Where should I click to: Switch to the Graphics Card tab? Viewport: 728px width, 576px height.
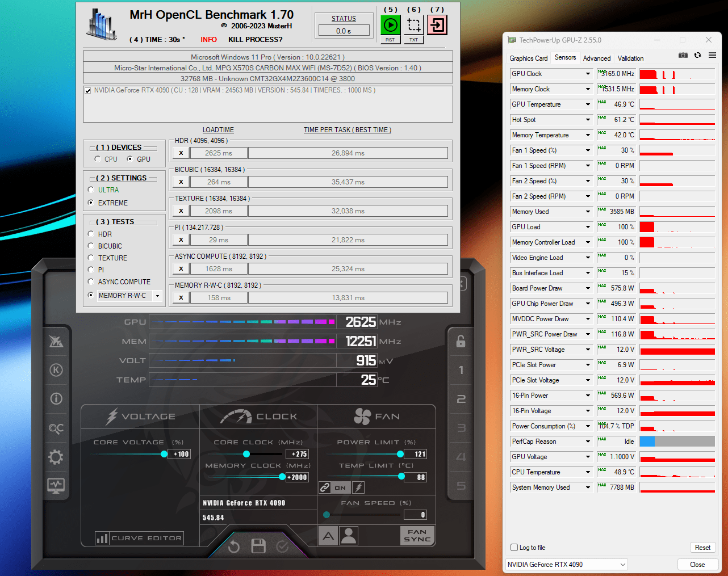point(529,58)
